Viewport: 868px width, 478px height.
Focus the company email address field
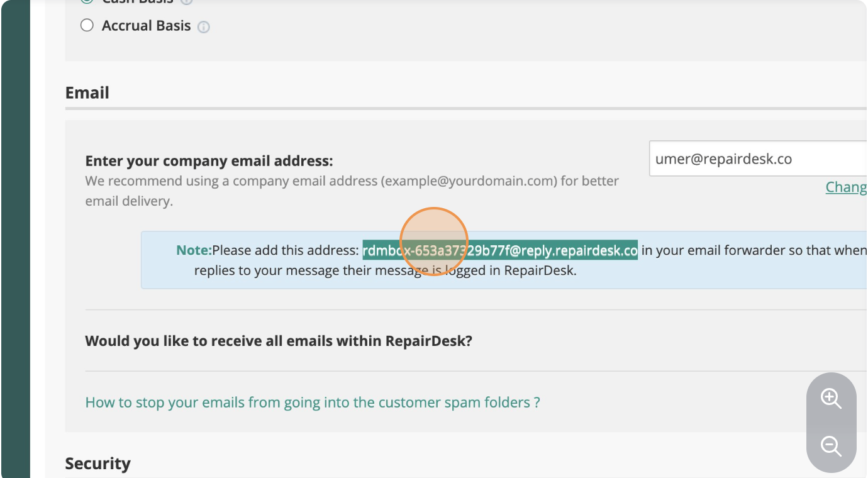(x=758, y=158)
